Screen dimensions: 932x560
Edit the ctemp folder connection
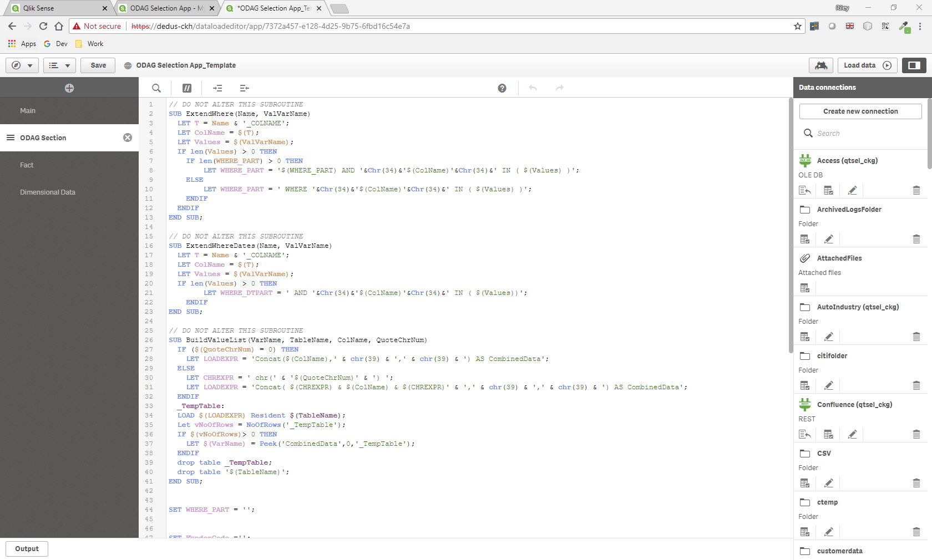tap(829, 532)
